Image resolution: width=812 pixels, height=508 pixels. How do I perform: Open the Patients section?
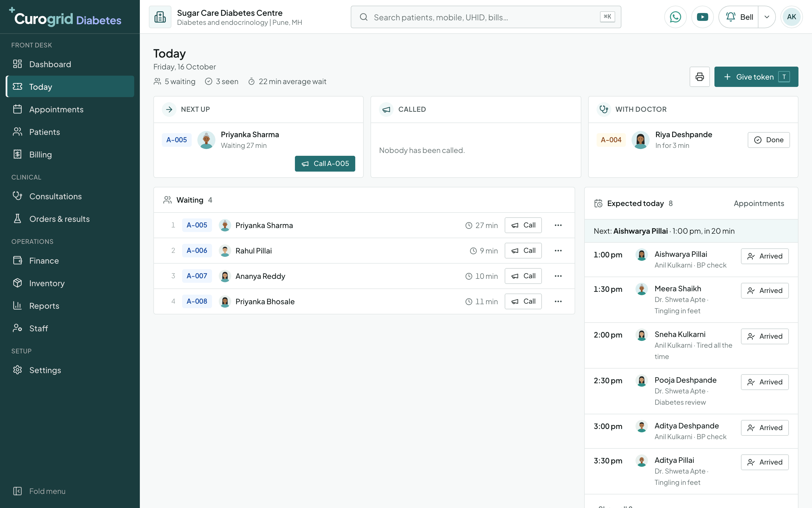pyautogui.click(x=70, y=132)
